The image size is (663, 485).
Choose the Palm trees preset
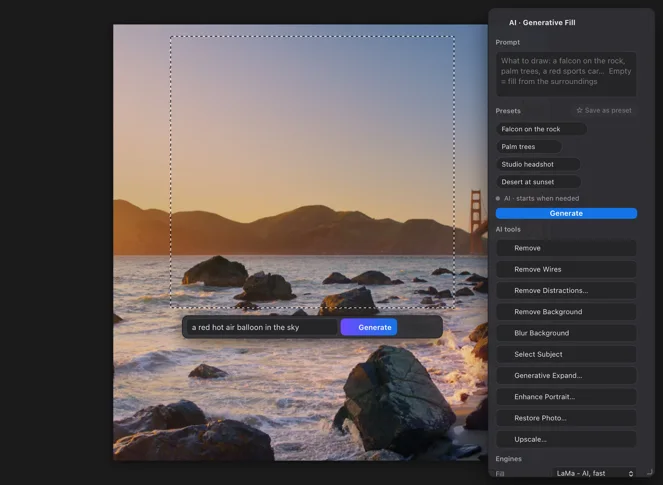[529, 147]
